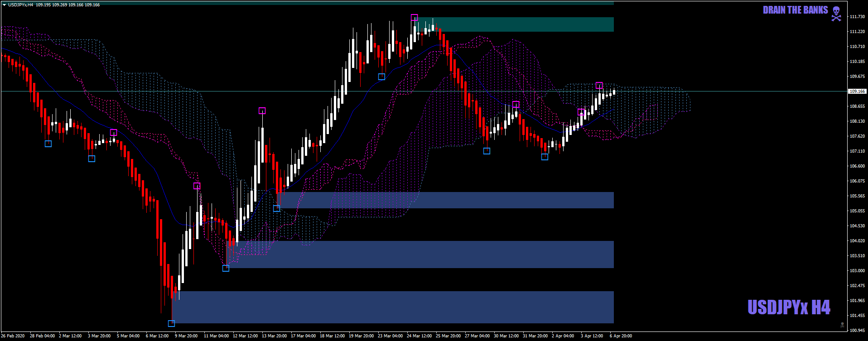
Task: Click the 106.075 price axis label
Action: pos(858,181)
